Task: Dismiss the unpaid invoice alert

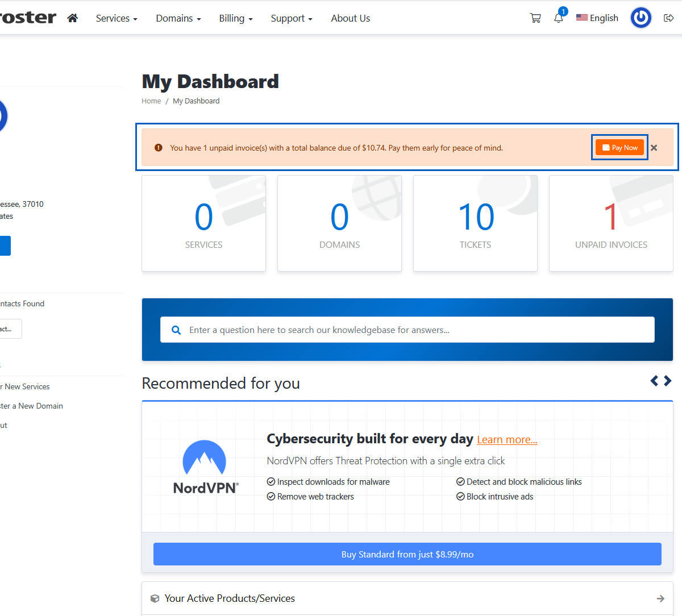Action: 654,148
